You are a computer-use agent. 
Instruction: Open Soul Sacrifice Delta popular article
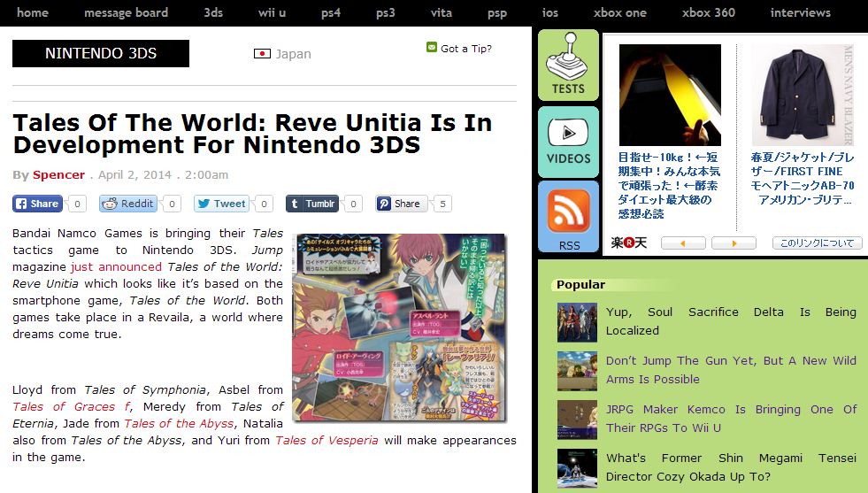(731, 321)
